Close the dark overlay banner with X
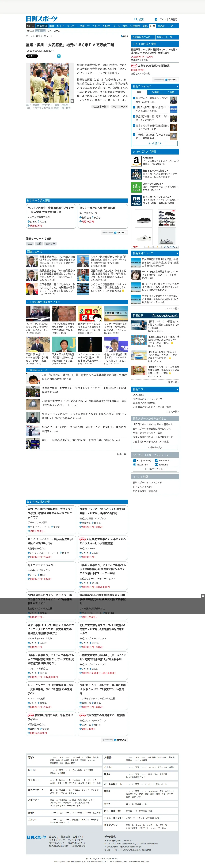 coord(203,596)
